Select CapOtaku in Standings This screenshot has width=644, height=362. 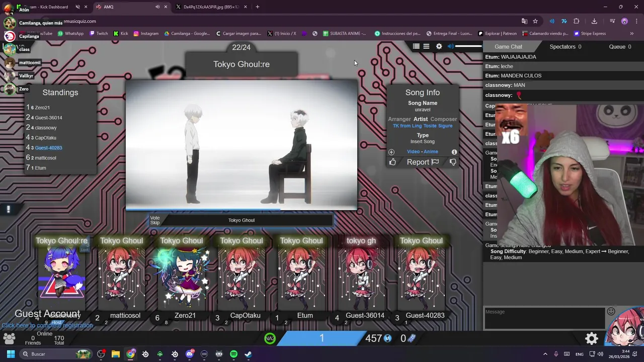pyautogui.click(x=45, y=138)
